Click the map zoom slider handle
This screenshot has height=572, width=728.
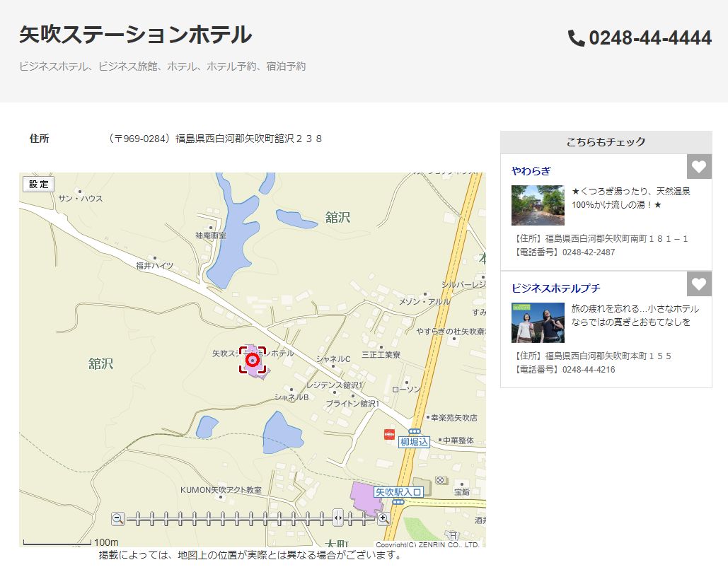pyautogui.click(x=338, y=518)
